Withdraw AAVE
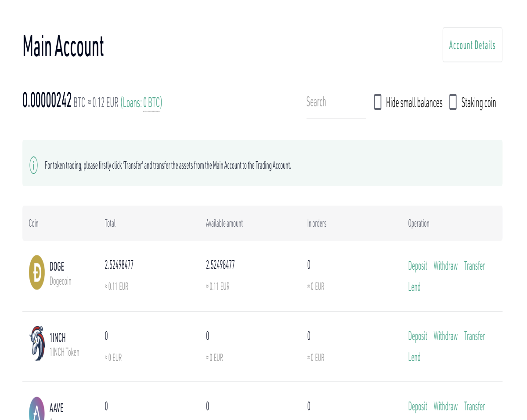 [445, 406]
